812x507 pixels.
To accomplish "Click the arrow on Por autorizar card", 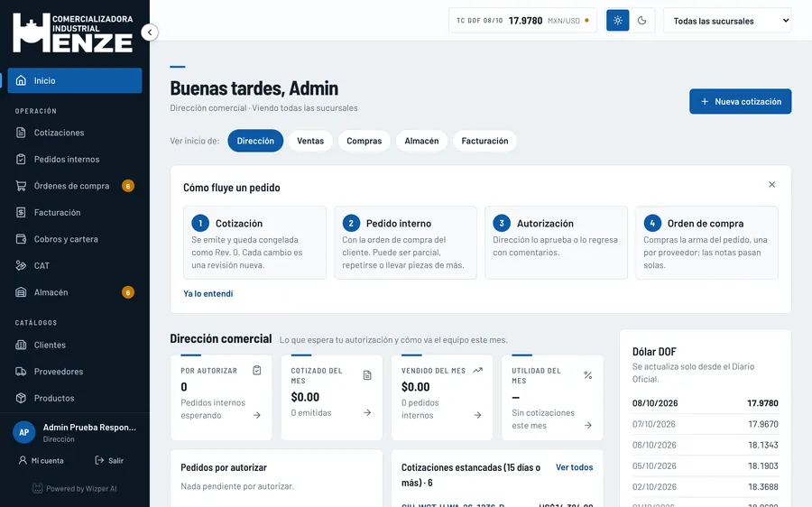I will (x=257, y=415).
